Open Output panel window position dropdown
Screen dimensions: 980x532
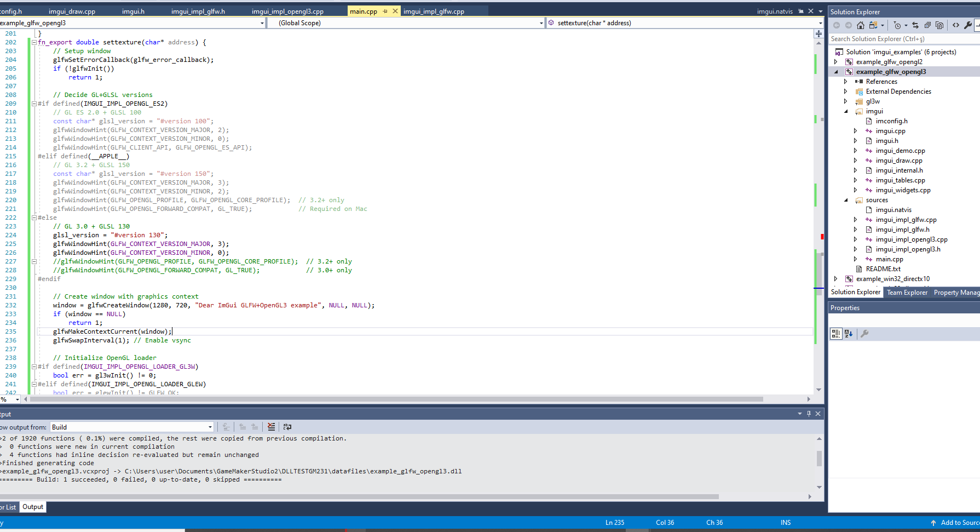tap(800, 414)
